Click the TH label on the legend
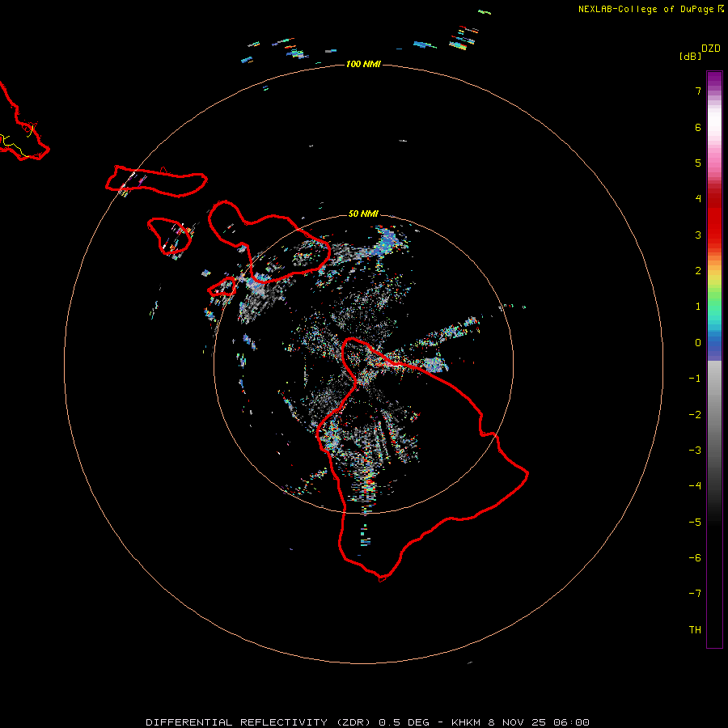The width and height of the screenshot is (728, 728). pyautogui.click(x=695, y=630)
